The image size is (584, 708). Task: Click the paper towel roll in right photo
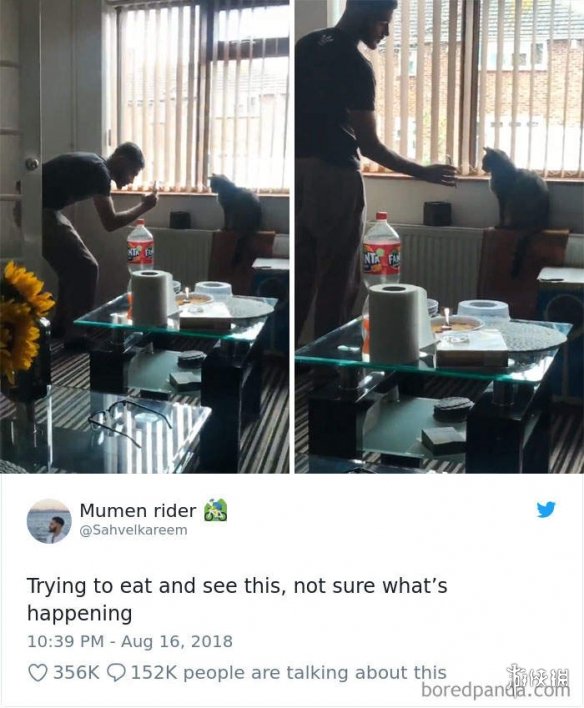click(397, 323)
